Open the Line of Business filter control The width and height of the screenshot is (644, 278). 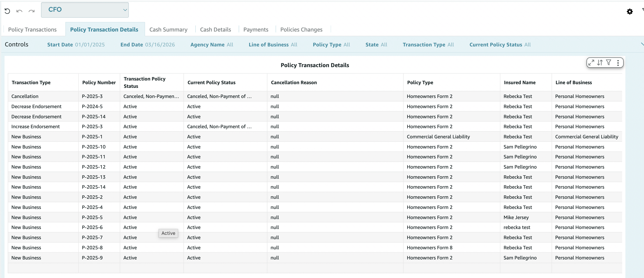(x=273, y=44)
